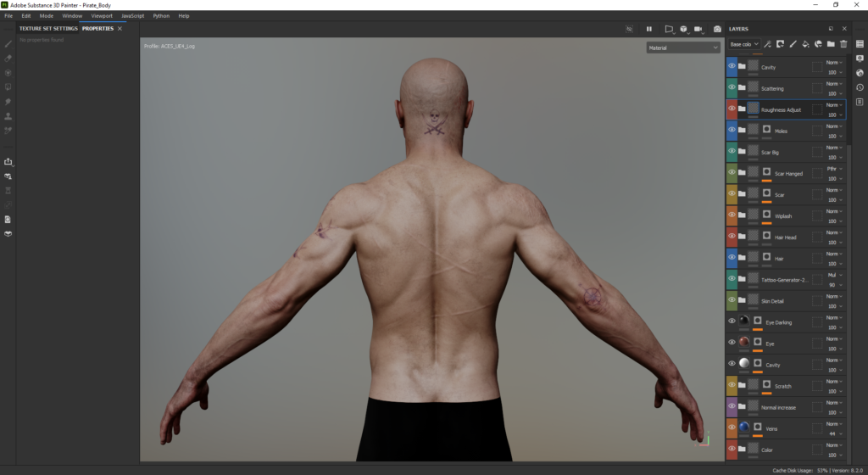Screen dimensions: 868x475
Task: Open the resource updater icon in left toolbar
Action: point(8,176)
